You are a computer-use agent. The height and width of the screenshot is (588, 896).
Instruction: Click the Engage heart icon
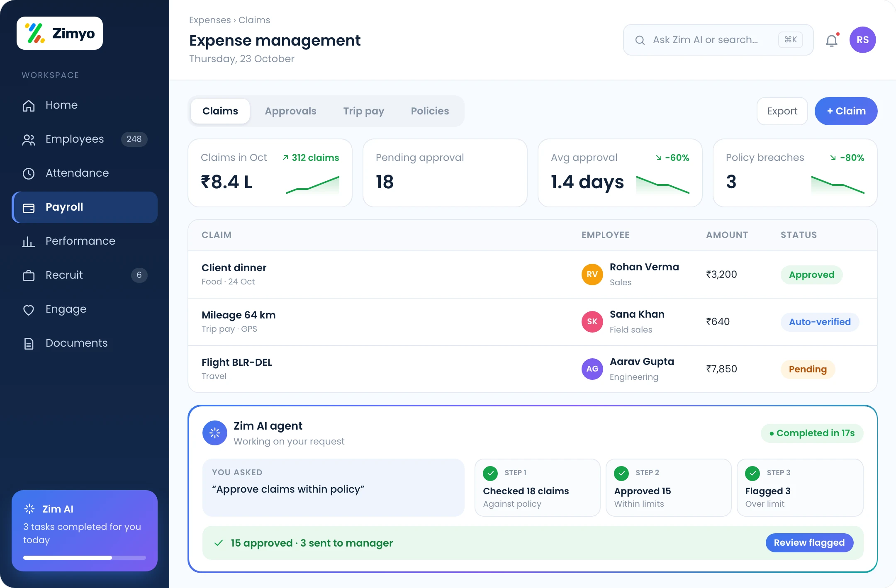click(29, 309)
